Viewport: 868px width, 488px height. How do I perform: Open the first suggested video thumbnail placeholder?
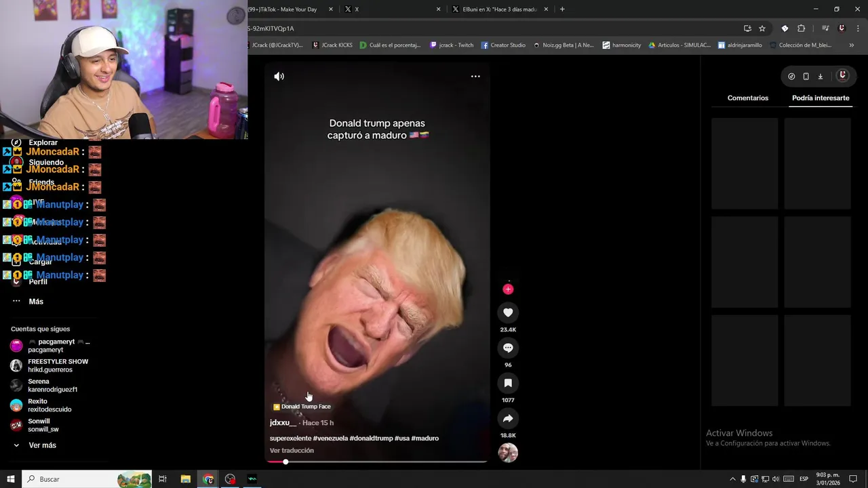pos(745,163)
